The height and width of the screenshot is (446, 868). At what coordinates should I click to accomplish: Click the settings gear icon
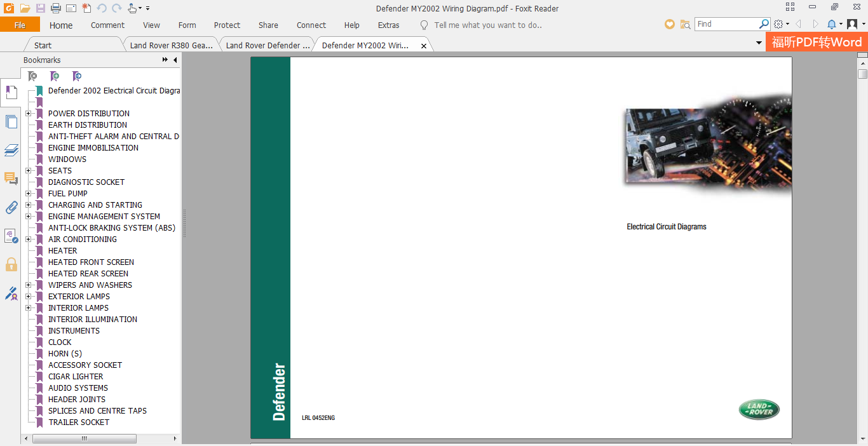tap(779, 24)
